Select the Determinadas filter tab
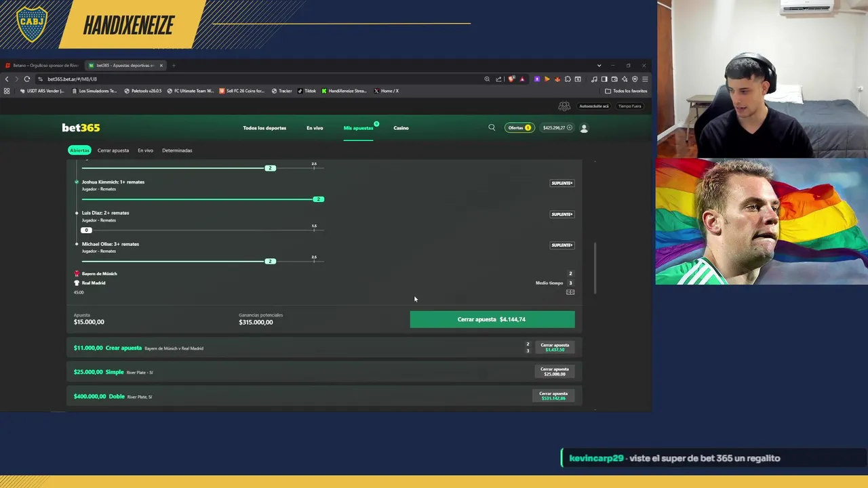Viewport: 868px width, 488px height. (177, 150)
